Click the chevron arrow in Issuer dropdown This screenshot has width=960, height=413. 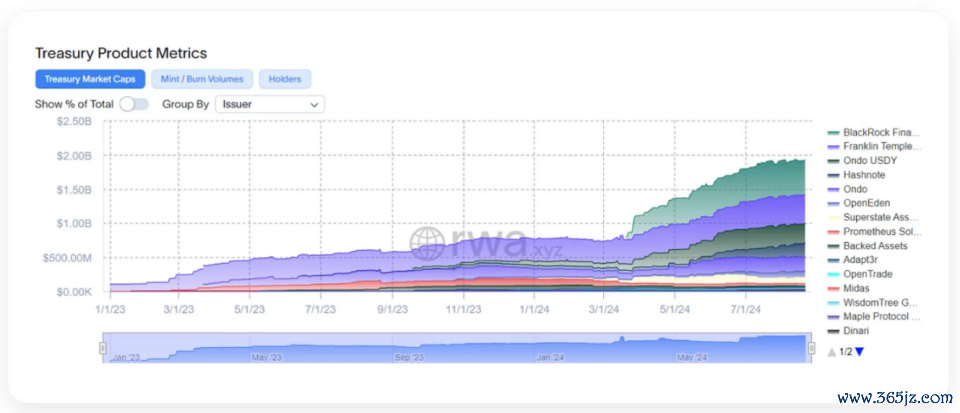pos(315,104)
